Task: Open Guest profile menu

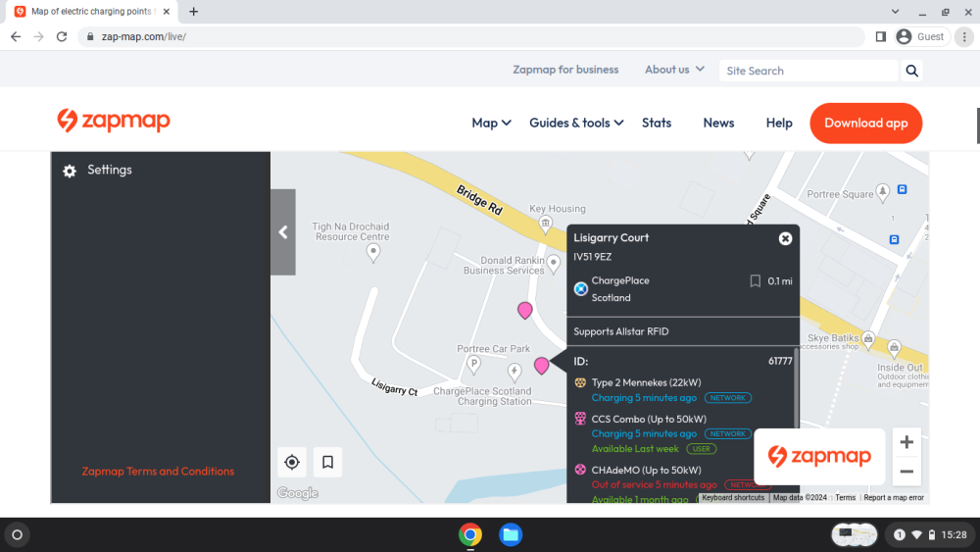Action: (x=921, y=37)
